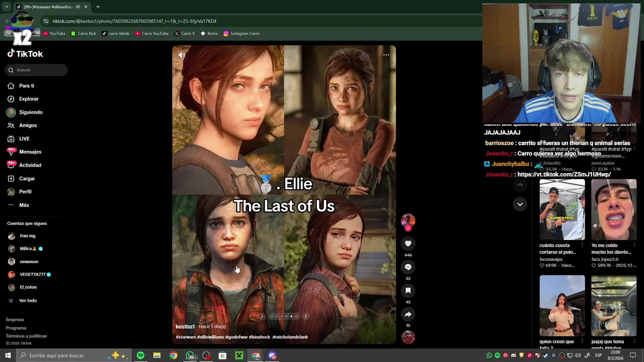
Task: Go to the previous video with the up chevron
Action: [x=520, y=185]
